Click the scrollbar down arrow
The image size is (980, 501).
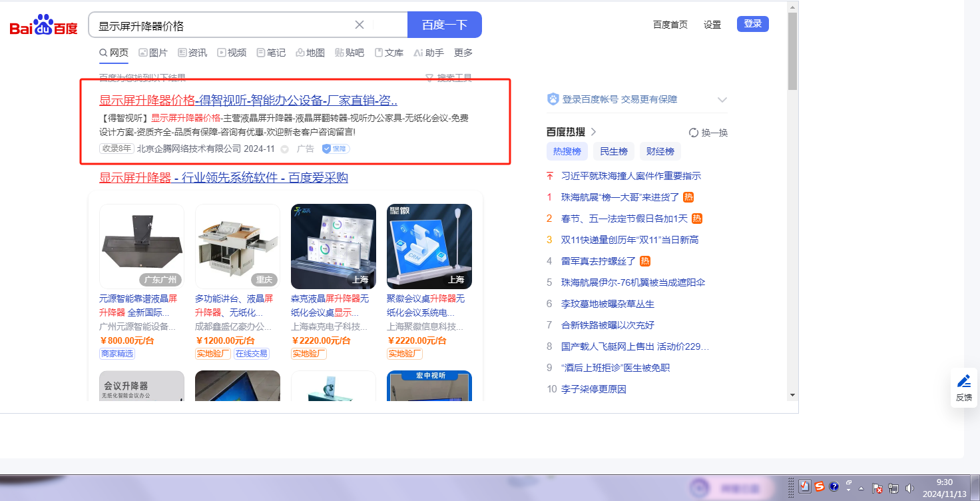point(792,394)
